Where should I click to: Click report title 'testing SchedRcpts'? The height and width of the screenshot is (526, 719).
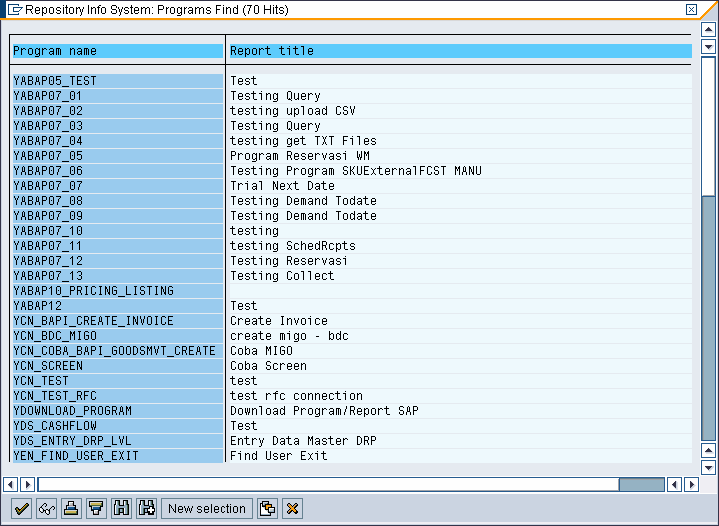(293, 246)
